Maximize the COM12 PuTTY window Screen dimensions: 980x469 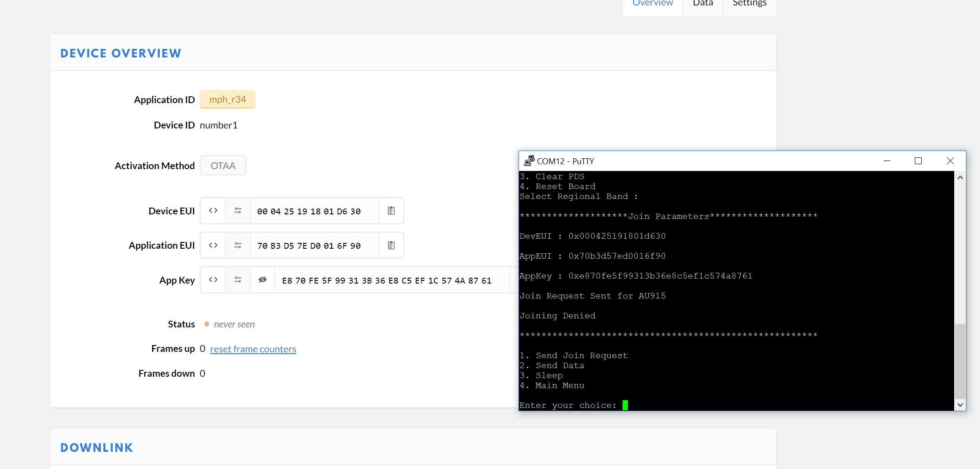918,161
